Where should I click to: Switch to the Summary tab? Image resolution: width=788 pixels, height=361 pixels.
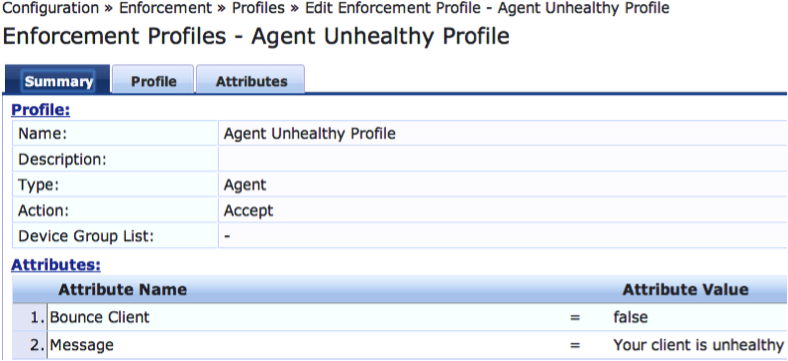[59, 81]
